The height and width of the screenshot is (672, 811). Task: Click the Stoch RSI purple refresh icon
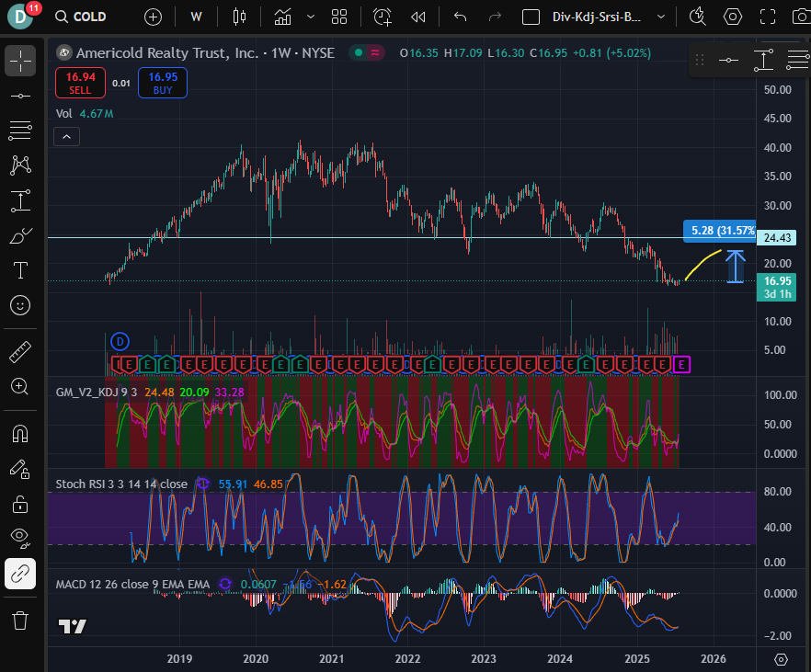[x=203, y=484]
